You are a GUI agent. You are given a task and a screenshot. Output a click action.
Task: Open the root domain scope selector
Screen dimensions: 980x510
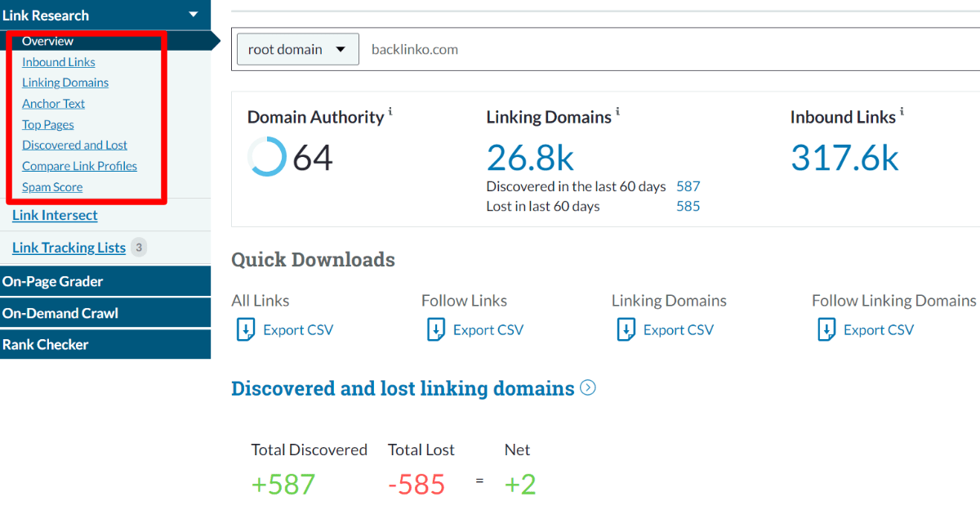pyautogui.click(x=297, y=49)
